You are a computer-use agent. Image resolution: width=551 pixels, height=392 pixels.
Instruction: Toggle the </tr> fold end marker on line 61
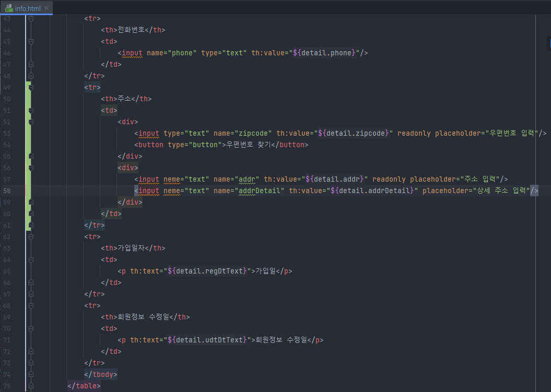coord(31,225)
